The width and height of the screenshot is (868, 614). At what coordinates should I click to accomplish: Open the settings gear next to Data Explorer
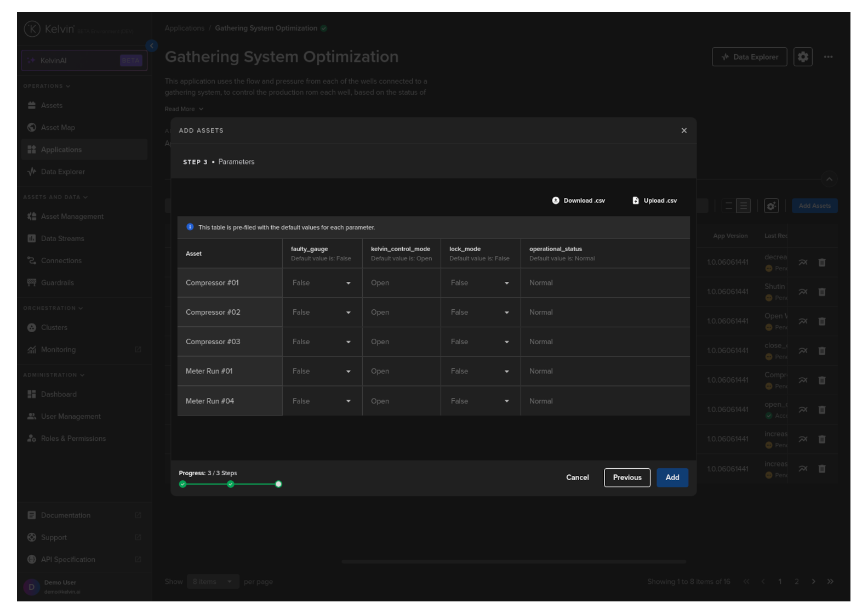tap(803, 57)
